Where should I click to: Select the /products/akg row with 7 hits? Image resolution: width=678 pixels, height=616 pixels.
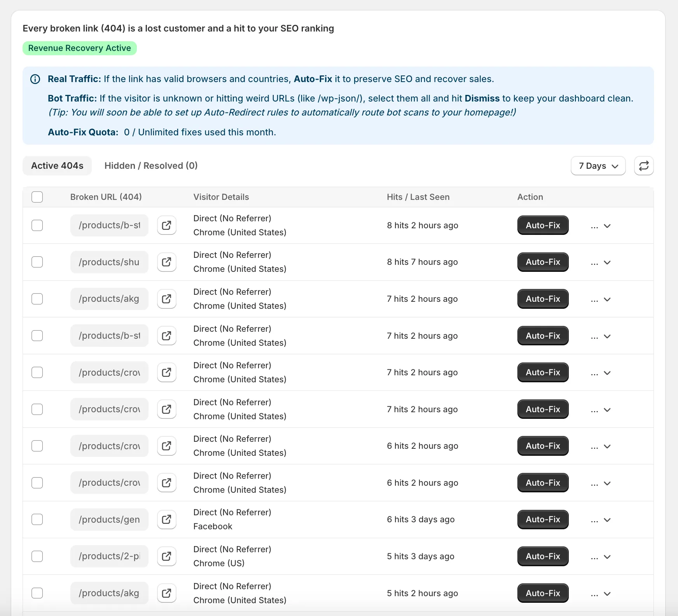(37, 299)
